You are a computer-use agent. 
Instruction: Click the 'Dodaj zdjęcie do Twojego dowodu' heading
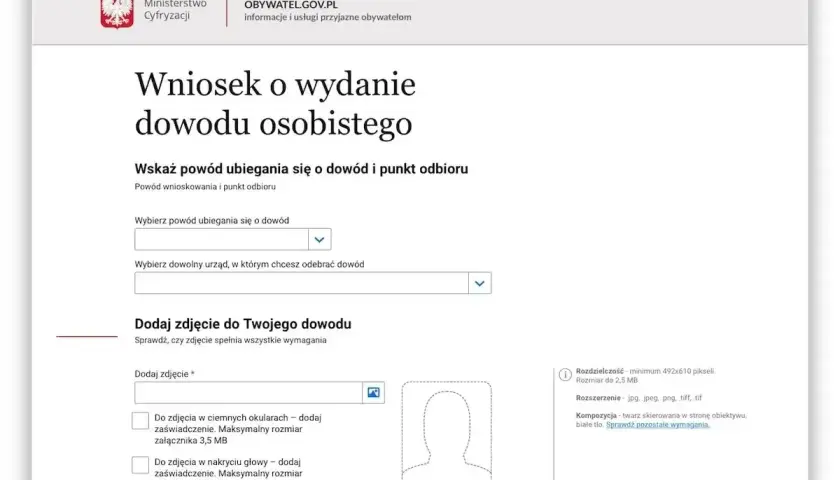tap(243, 324)
